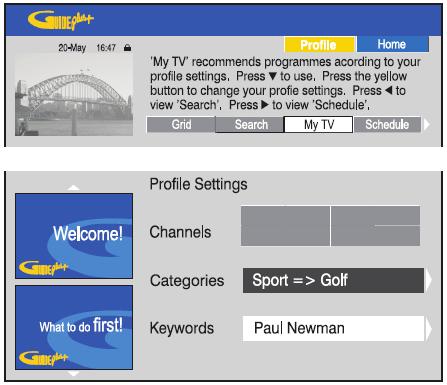
Task: Select the My TV tab
Action: coord(318,125)
